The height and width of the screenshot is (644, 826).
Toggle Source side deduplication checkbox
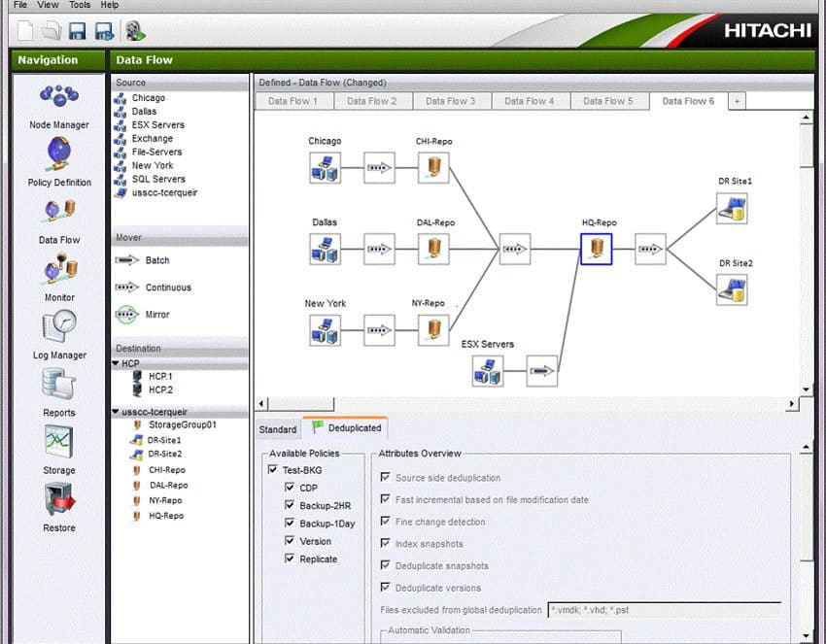pyautogui.click(x=385, y=477)
